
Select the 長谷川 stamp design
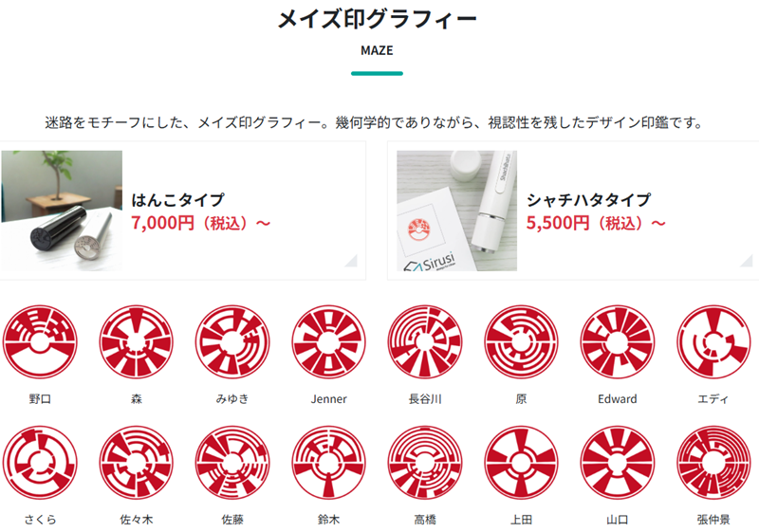coord(425,341)
